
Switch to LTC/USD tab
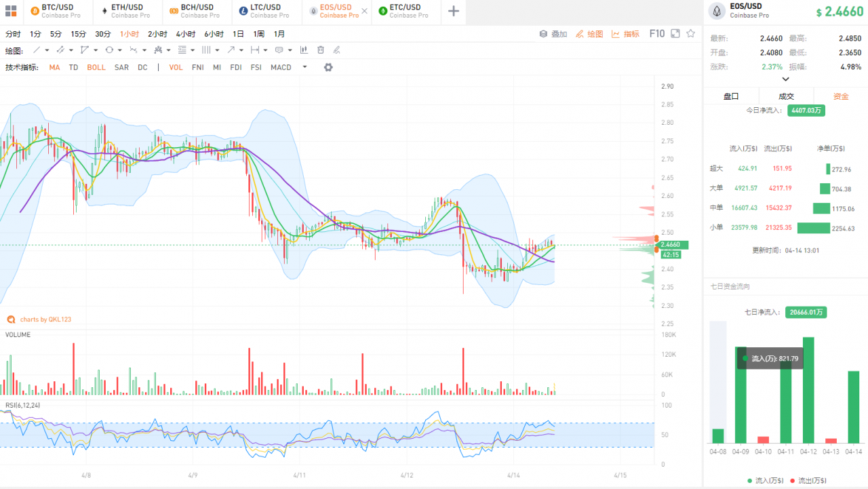[x=267, y=11]
